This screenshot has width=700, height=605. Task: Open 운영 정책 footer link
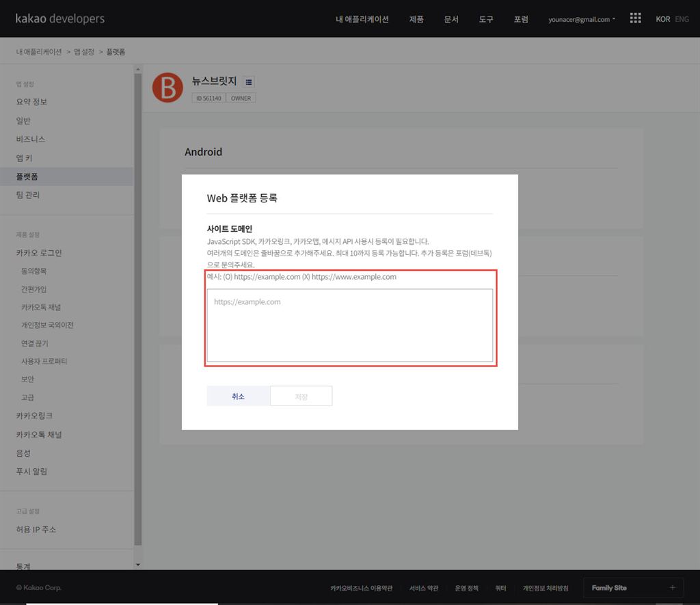(466, 588)
